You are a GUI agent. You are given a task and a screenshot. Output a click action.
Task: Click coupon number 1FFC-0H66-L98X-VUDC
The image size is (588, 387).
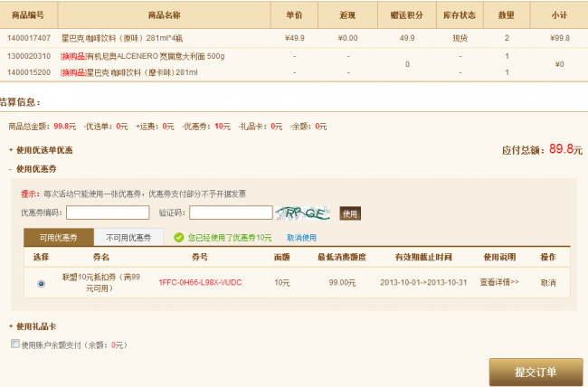point(200,282)
